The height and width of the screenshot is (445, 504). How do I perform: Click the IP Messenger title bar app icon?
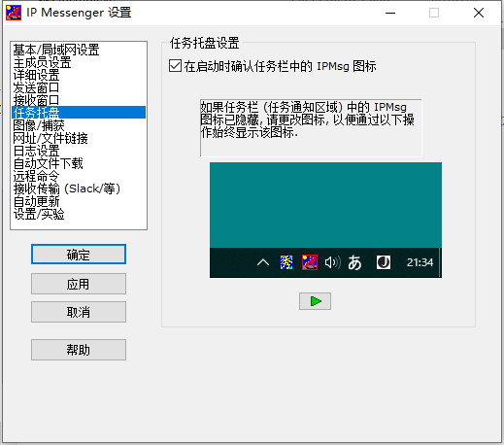(x=14, y=13)
